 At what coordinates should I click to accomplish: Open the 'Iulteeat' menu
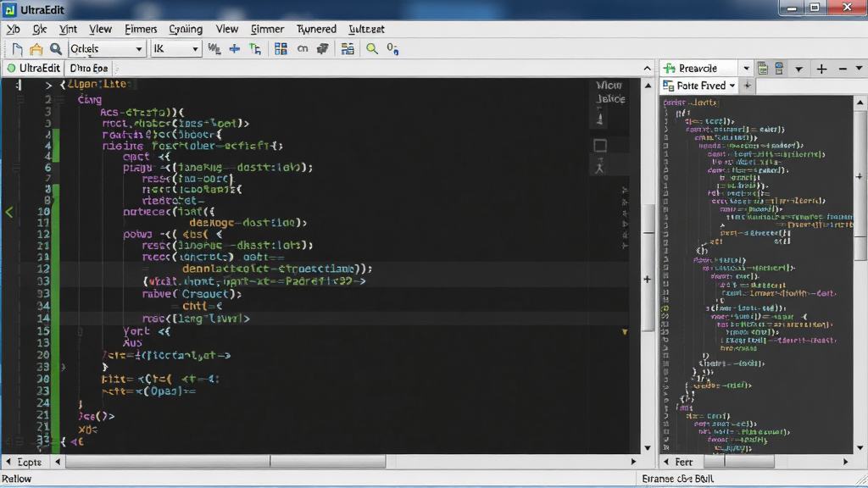(366, 29)
